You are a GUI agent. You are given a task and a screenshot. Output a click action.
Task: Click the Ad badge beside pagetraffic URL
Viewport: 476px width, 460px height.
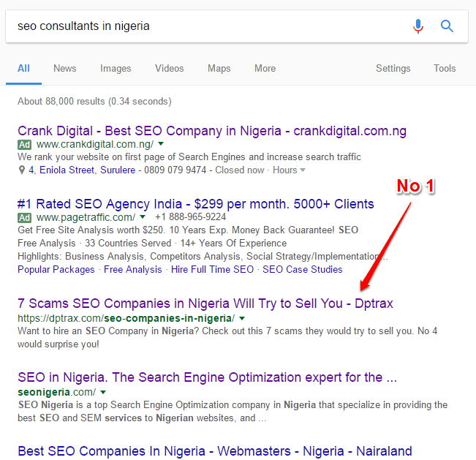point(24,217)
